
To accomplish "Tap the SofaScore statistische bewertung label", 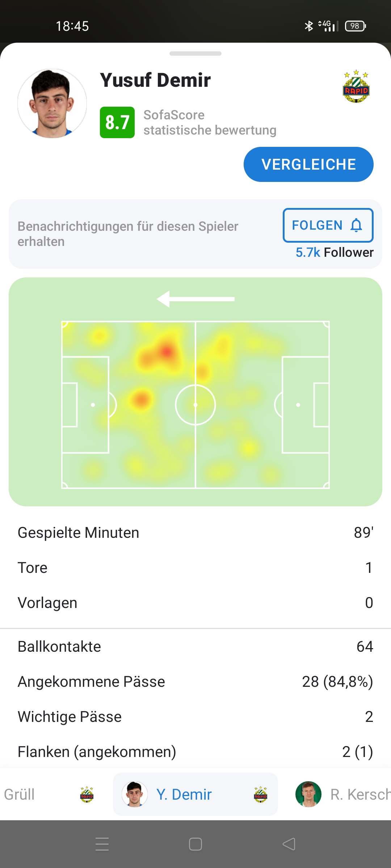I will pos(210,123).
